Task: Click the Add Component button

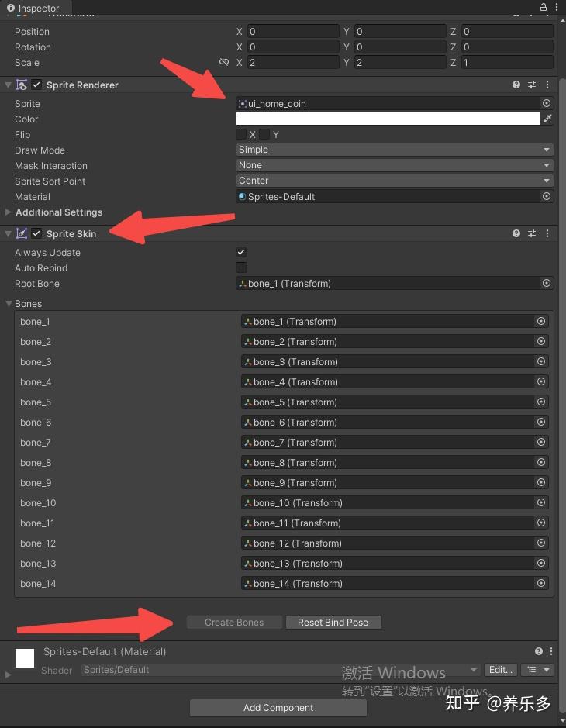Action: (x=278, y=708)
